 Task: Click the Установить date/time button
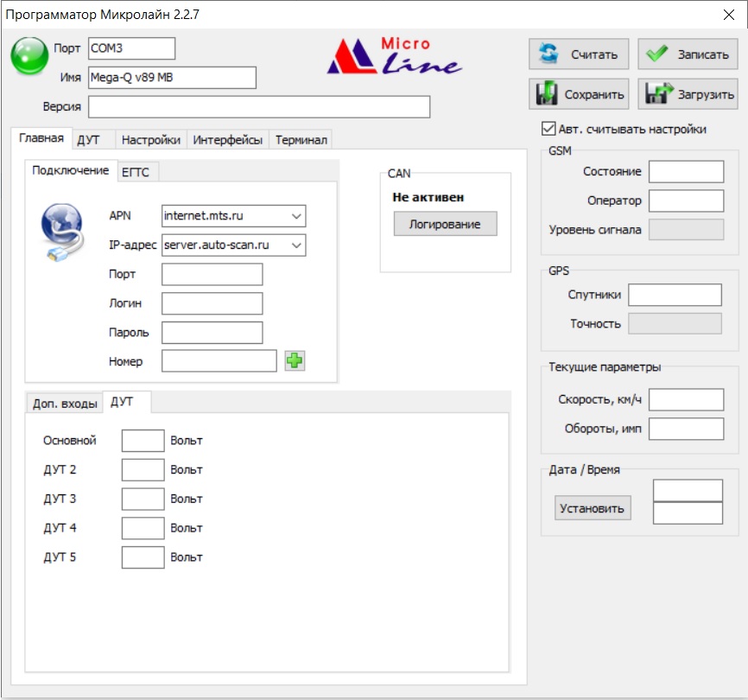592,508
